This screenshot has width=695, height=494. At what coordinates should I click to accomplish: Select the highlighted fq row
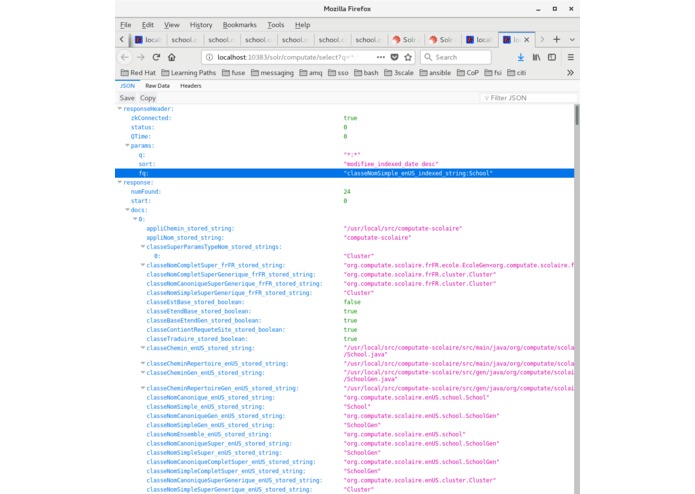click(x=344, y=173)
